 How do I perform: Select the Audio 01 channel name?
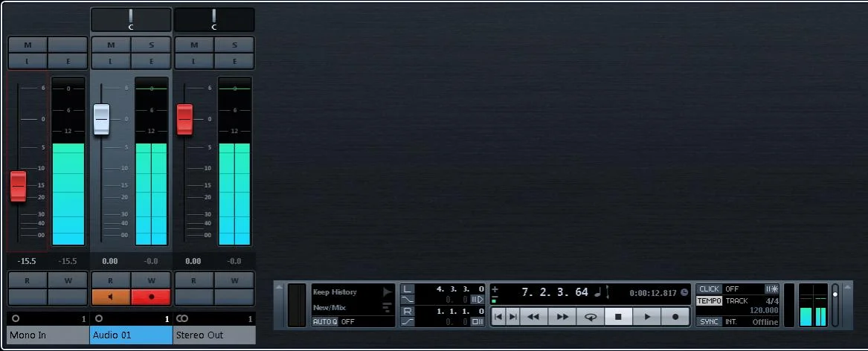point(131,335)
